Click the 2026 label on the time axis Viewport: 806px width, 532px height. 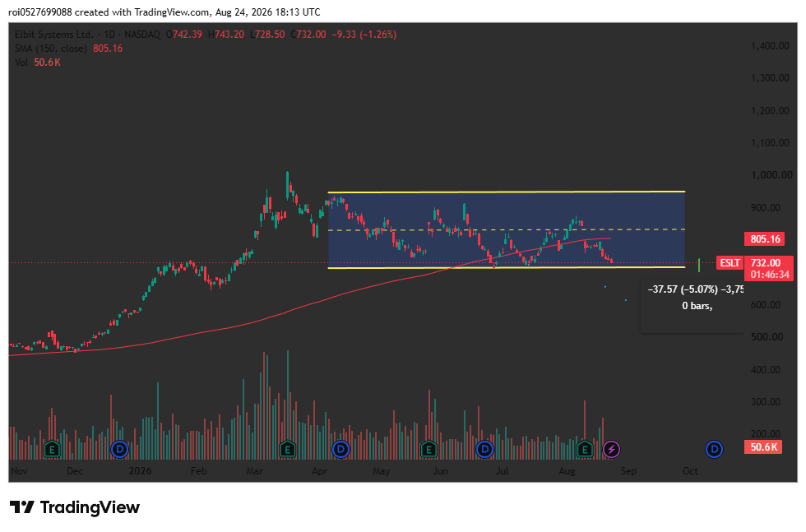pos(140,471)
